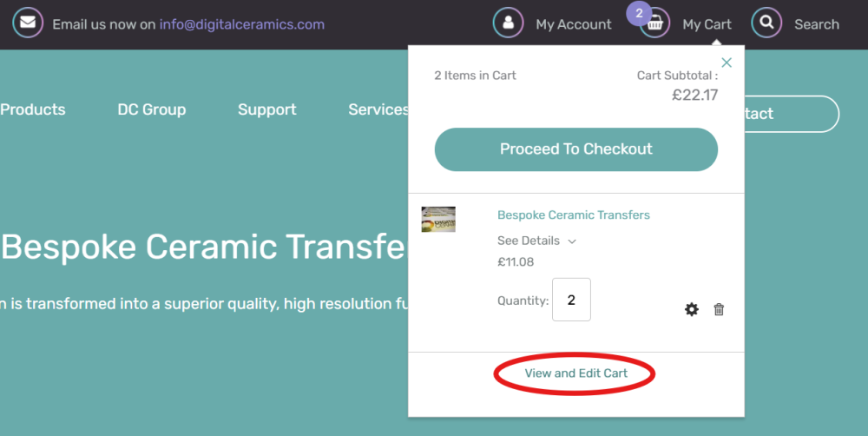Image resolution: width=868 pixels, height=436 pixels.
Task: Click the shopping basket cart icon
Action: tap(654, 23)
